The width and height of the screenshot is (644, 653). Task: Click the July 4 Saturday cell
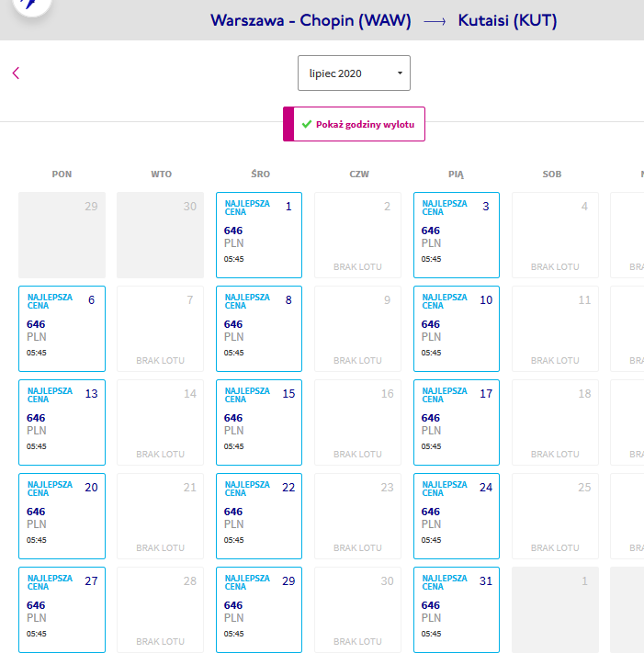tap(555, 235)
